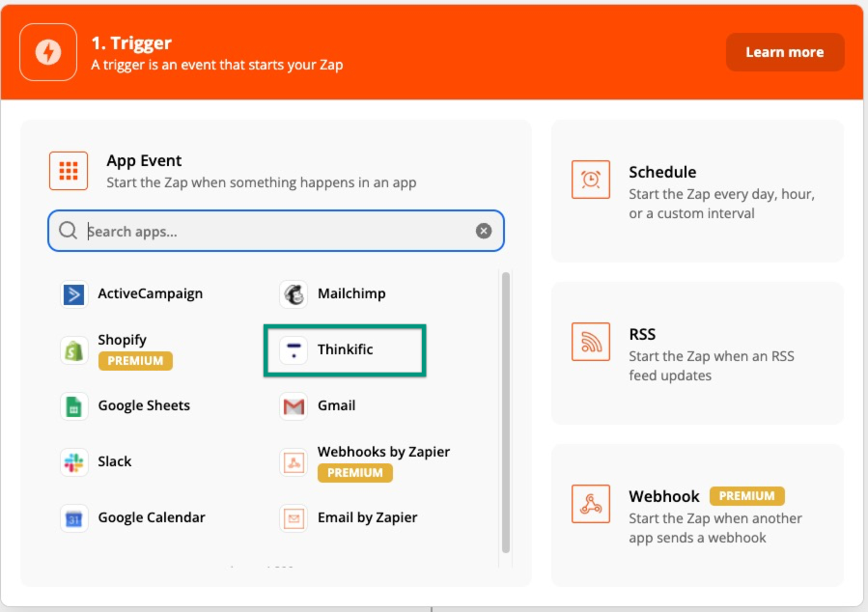Click the Webhook description text

(715, 528)
